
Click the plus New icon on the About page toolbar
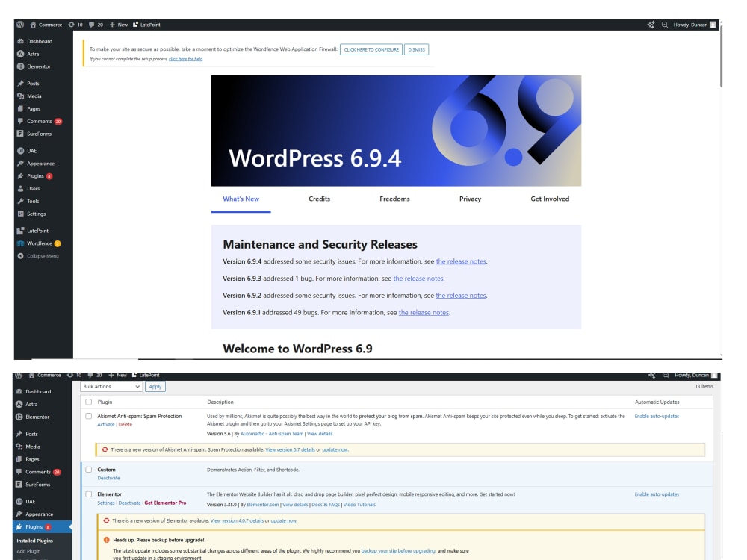[112, 25]
